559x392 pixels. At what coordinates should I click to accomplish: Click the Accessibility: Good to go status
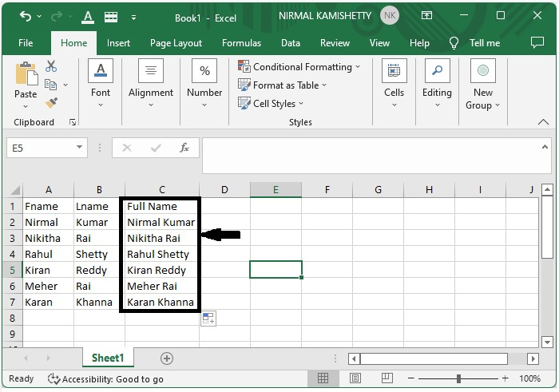click(x=105, y=379)
